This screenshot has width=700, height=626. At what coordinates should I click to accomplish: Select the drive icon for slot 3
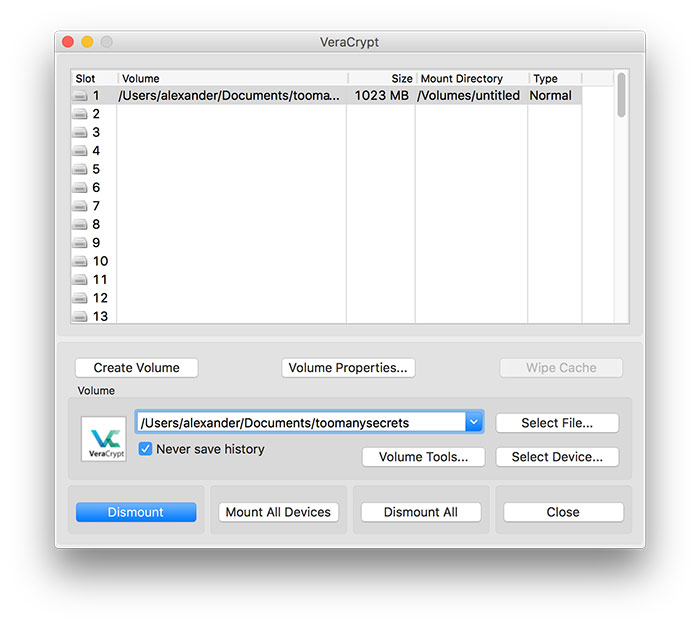pyautogui.click(x=80, y=132)
